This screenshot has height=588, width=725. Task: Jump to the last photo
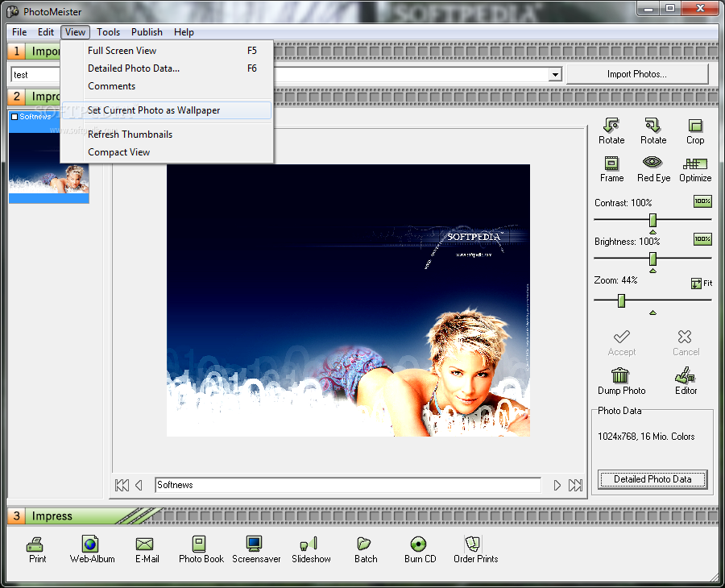click(575, 486)
